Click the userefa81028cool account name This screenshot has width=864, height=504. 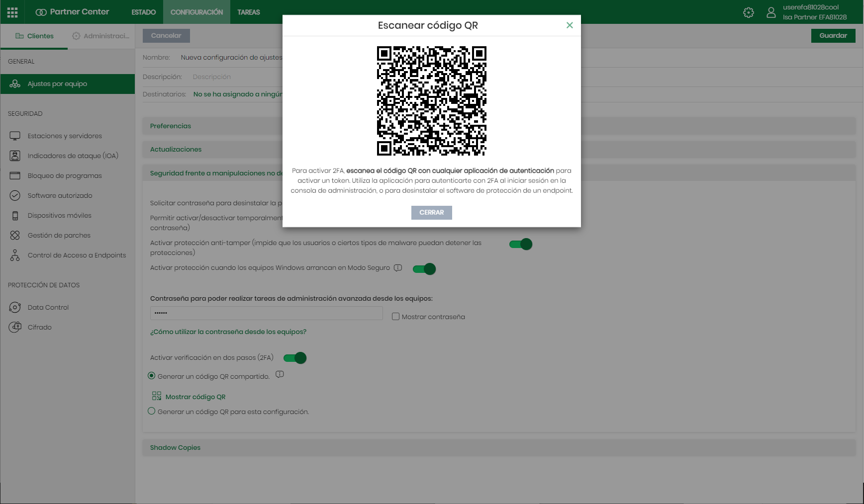pyautogui.click(x=811, y=7)
